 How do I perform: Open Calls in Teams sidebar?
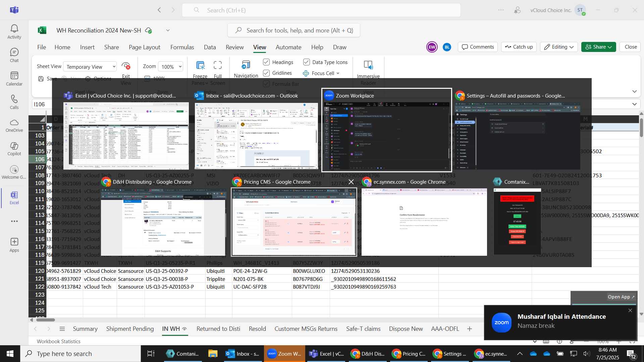click(14, 102)
